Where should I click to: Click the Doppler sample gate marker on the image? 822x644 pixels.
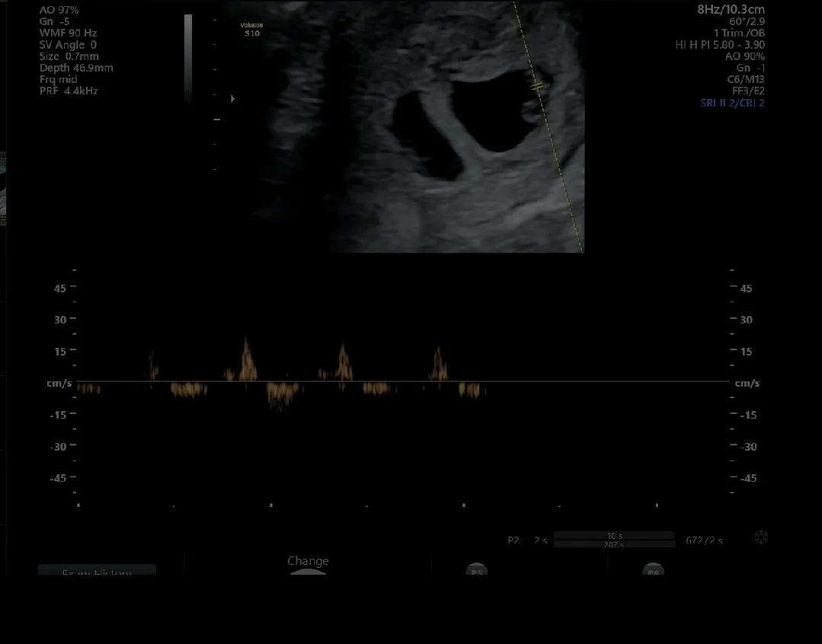point(537,87)
